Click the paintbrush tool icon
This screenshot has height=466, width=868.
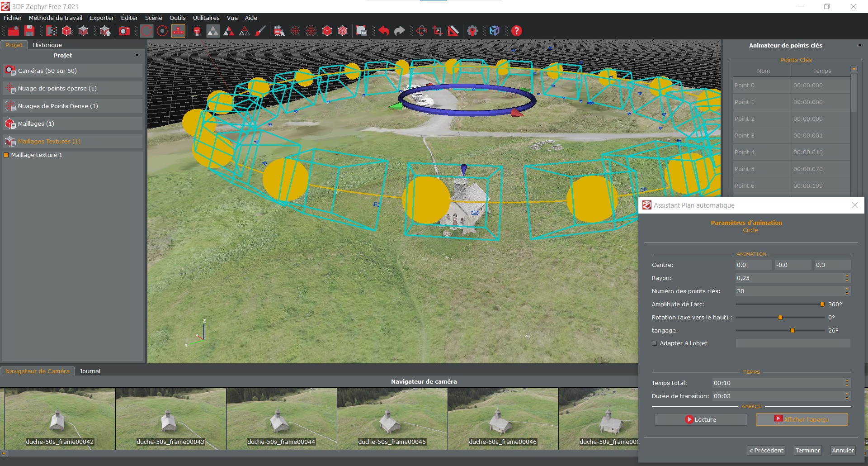tap(260, 31)
